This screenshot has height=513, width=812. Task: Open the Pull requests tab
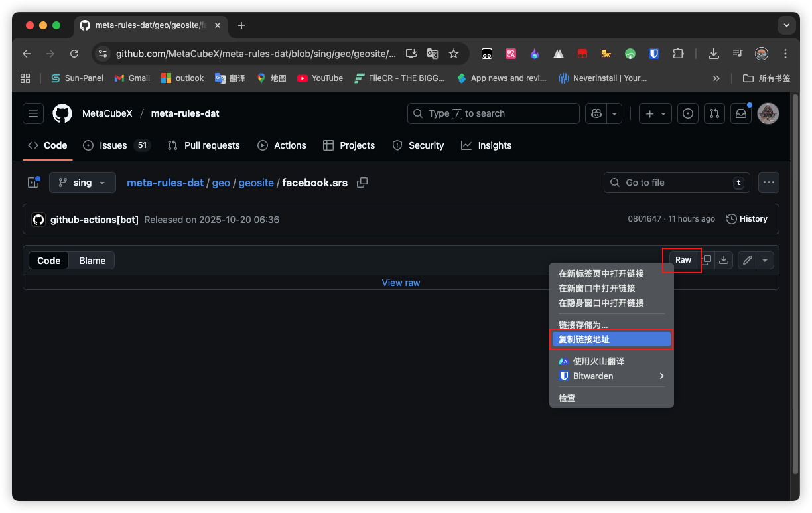coord(204,145)
